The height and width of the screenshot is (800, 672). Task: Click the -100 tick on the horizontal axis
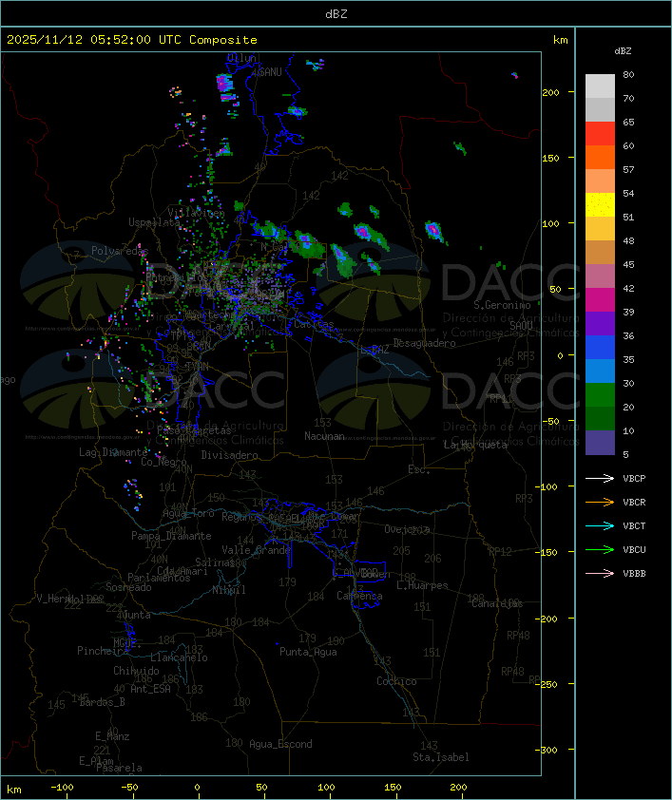click(x=62, y=788)
